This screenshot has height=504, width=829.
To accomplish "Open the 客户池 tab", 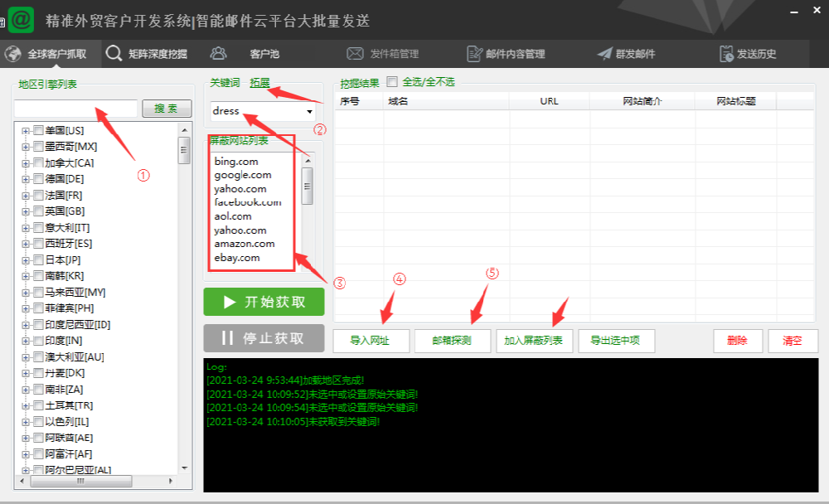I will [264, 53].
